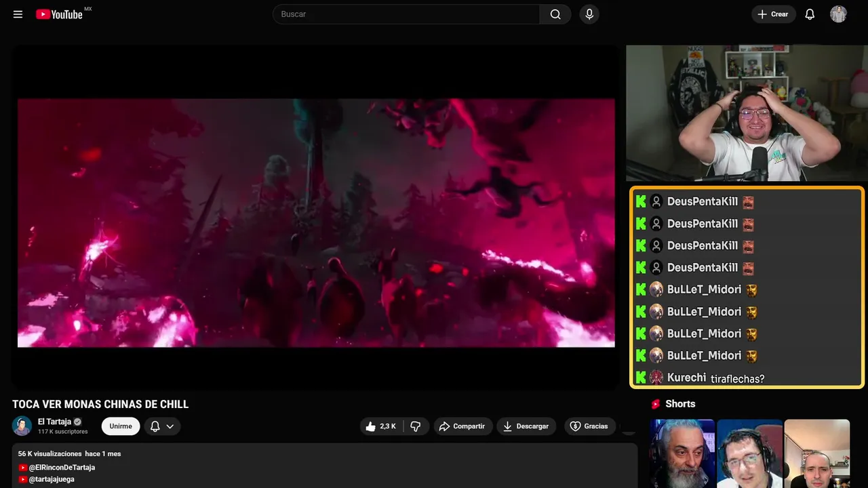This screenshot has width=868, height=488.
Task: Visit the El Tartaja channel name link
Action: click(x=54, y=422)
